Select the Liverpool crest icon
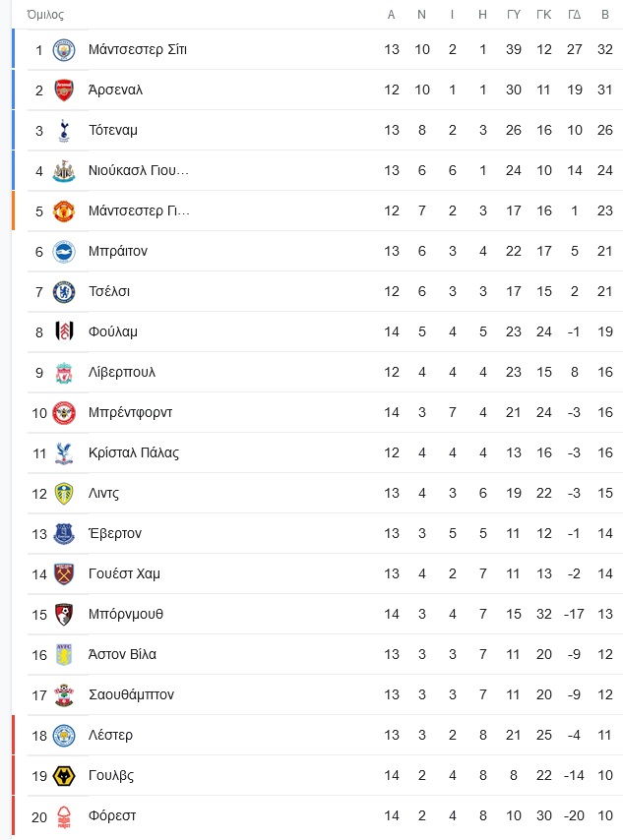Screen dimensions: 623x840 [x=64, y=373]
